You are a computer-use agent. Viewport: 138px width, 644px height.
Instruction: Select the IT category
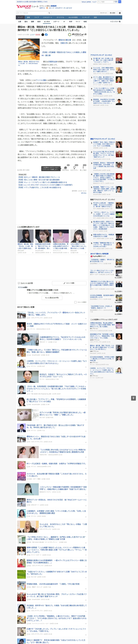[x=64, y=22]
